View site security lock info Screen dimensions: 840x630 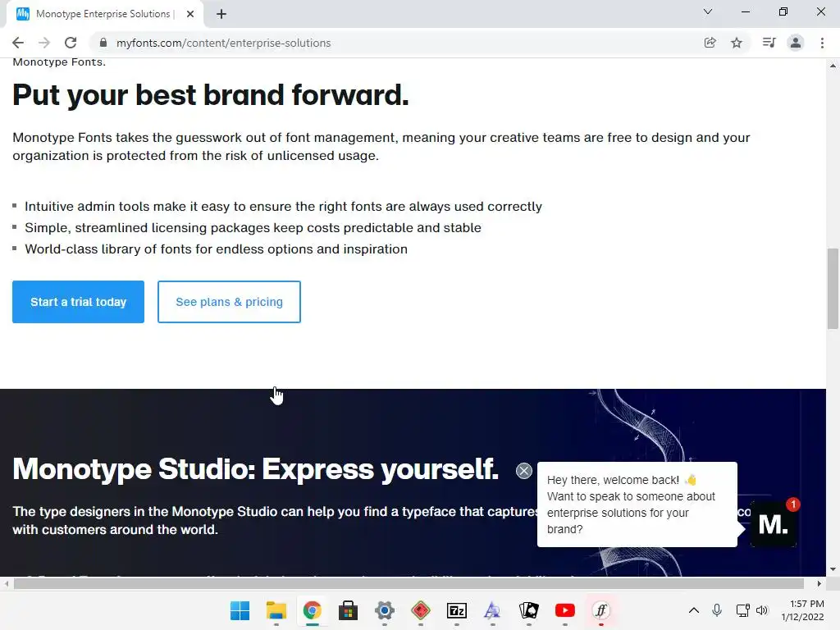[103, 43]
